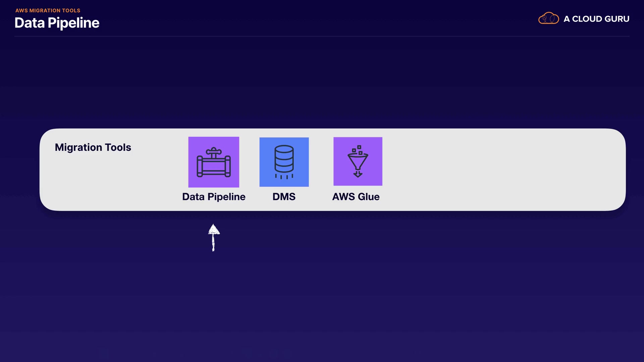
Task: Open the AWS Glue funnel icon
Action: pos(358,161)
